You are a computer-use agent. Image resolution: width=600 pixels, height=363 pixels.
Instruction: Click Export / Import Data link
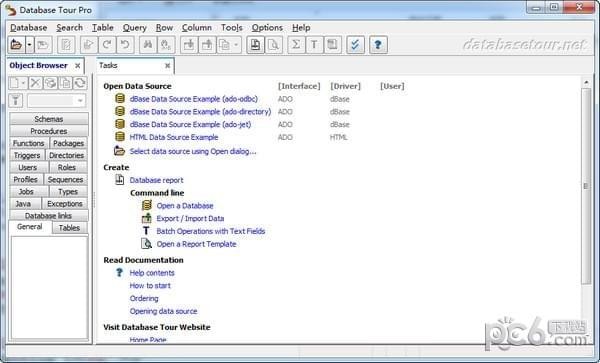(190, 218)
